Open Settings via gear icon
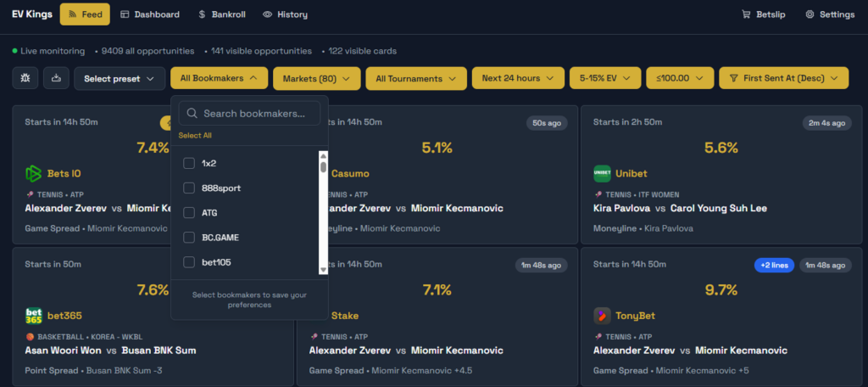868x387 pixels. (x=810, y=14)
